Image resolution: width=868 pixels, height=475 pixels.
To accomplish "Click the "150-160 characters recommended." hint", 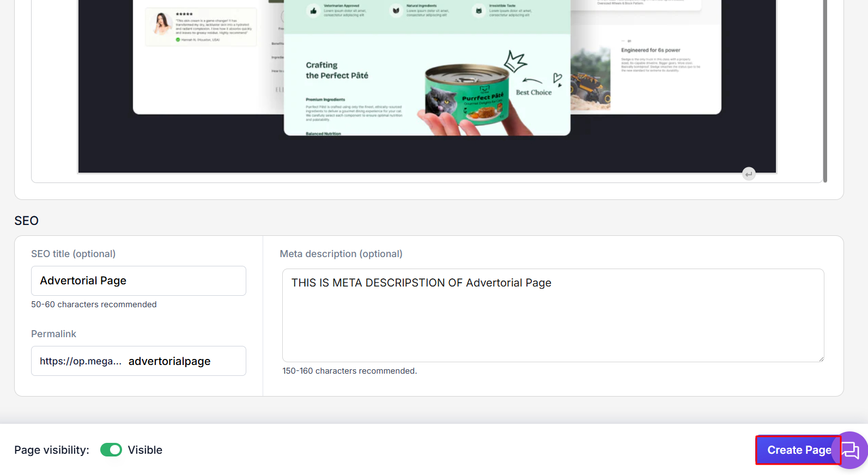I will point(349,371).
